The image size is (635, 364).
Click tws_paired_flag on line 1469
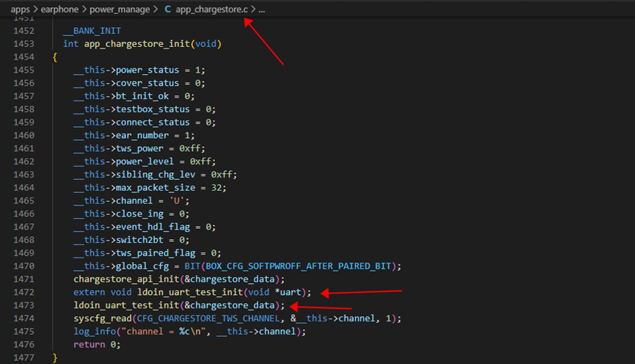pyautogui.click(x=156, y=253)
